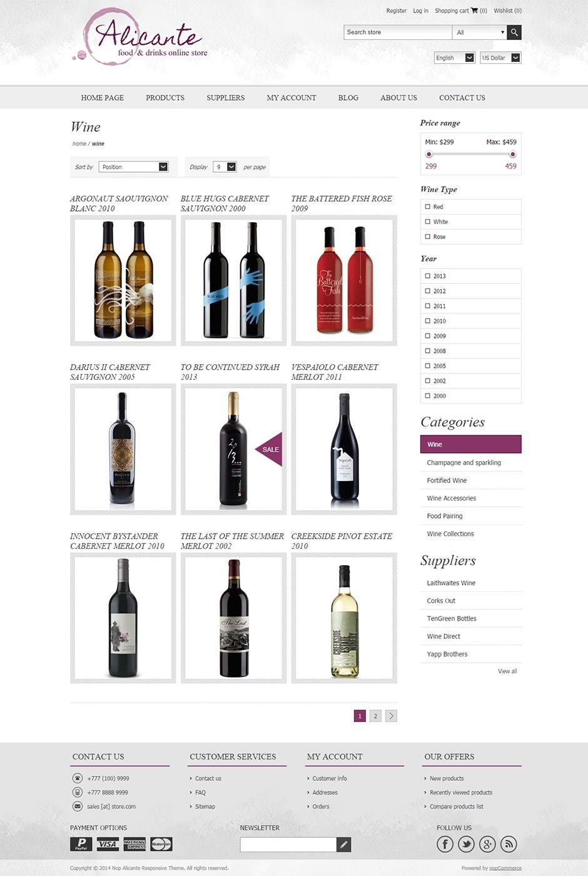Open the Facebook follow icon
Image resolution: width=588 pixels, height=876 pixels.
pyautogui.click(x=445, y=844)
